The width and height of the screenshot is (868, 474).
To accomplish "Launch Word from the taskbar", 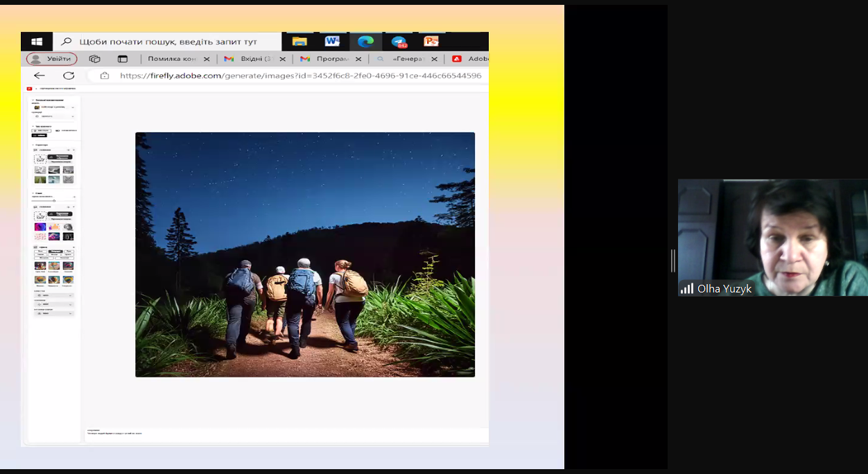I will pos(332,42).
